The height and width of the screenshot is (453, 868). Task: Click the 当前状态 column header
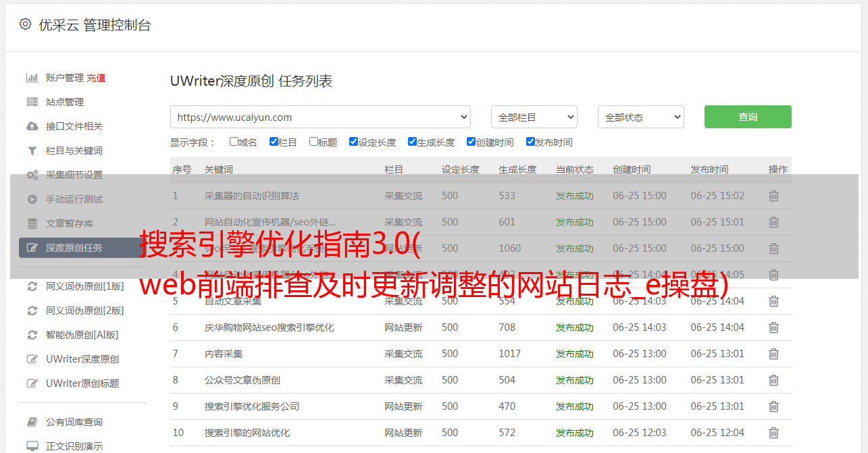[x=575, y=169]
